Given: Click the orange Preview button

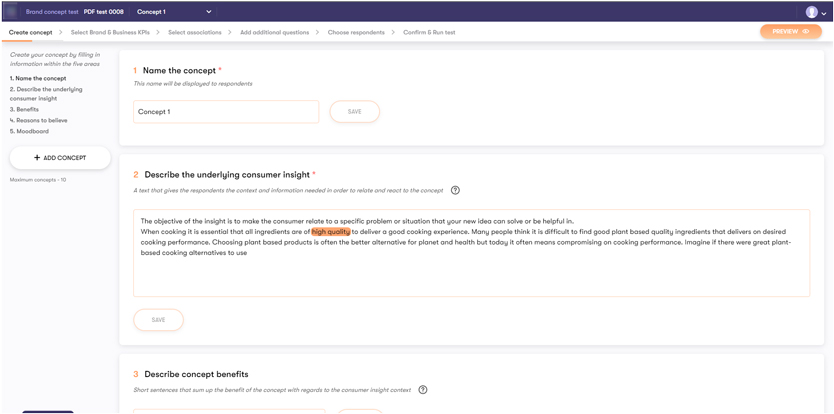Looking at the screenshot, I should coord(790,32).
